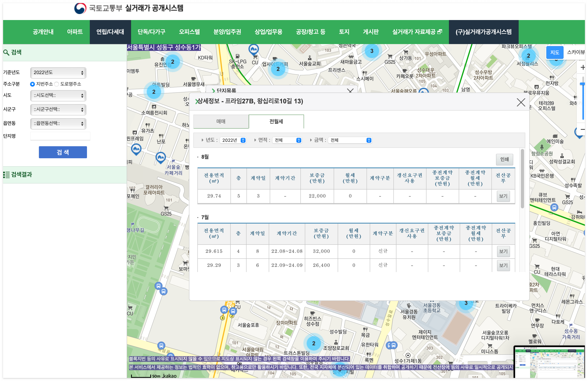Click bus stop icon on 뚝섬로
This screenshot has width=588, height=381.
pos(161,345)
